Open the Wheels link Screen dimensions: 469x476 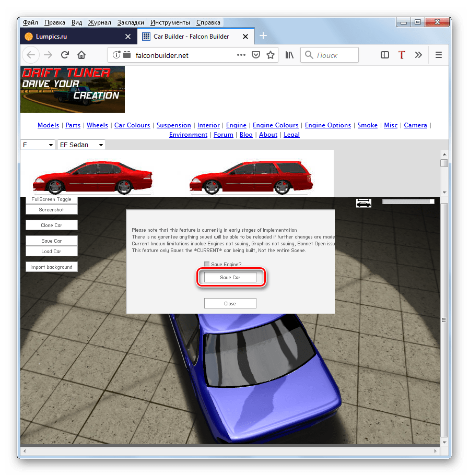97,125
